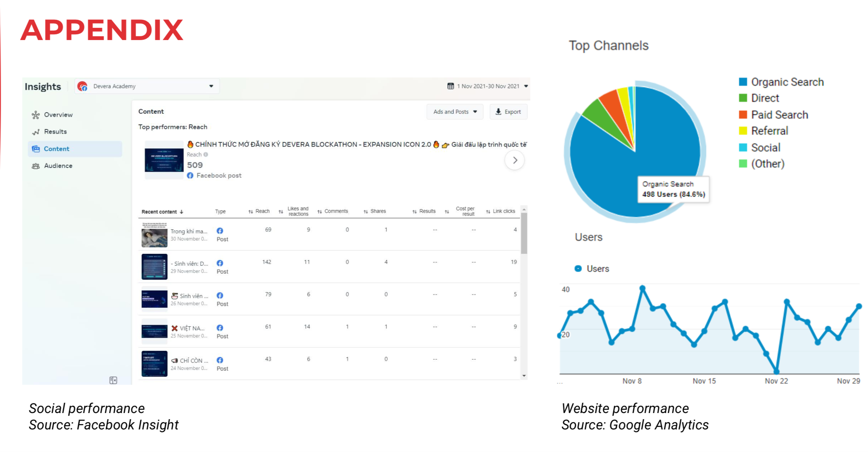Click the Audience people icon

36,166
